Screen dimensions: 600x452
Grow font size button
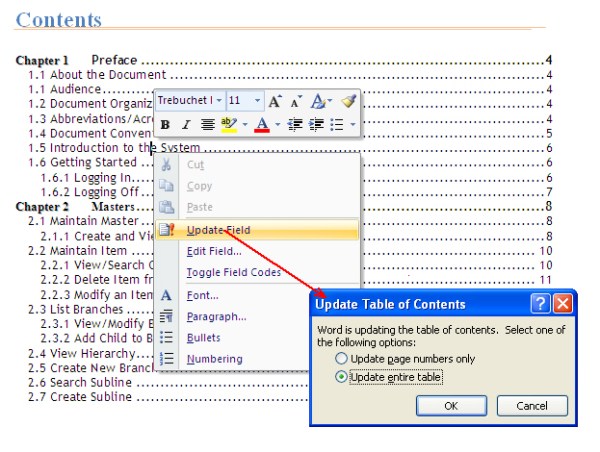pos(275,101)
